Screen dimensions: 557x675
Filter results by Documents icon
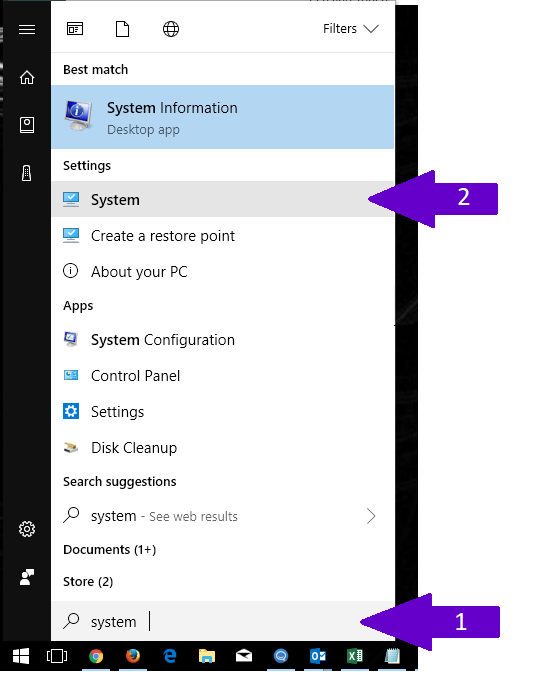click(x=123, y=29)
